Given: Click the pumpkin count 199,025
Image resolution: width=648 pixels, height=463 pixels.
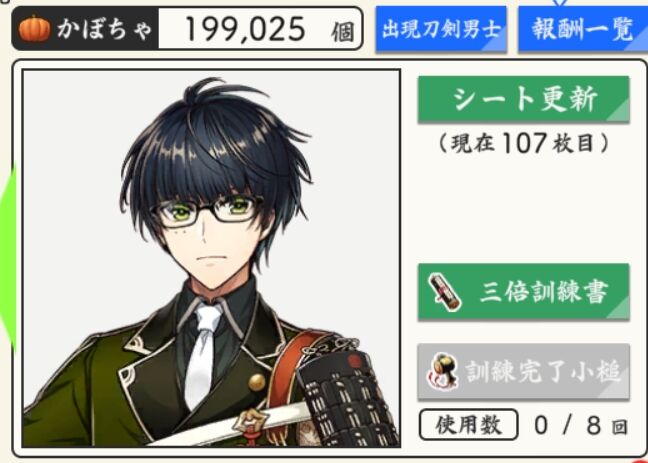Looking at the screenshot, I should coord(245,29).
